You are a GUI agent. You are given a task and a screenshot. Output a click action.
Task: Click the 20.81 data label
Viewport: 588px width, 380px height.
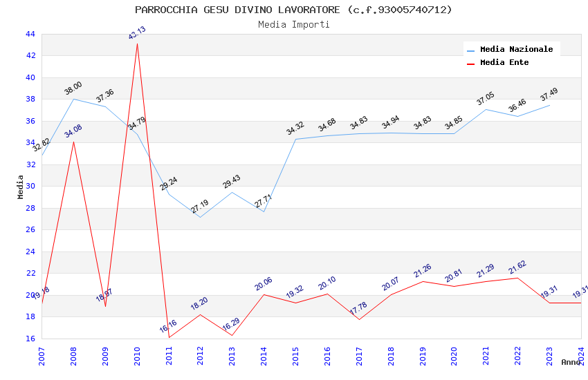(453, 276)
